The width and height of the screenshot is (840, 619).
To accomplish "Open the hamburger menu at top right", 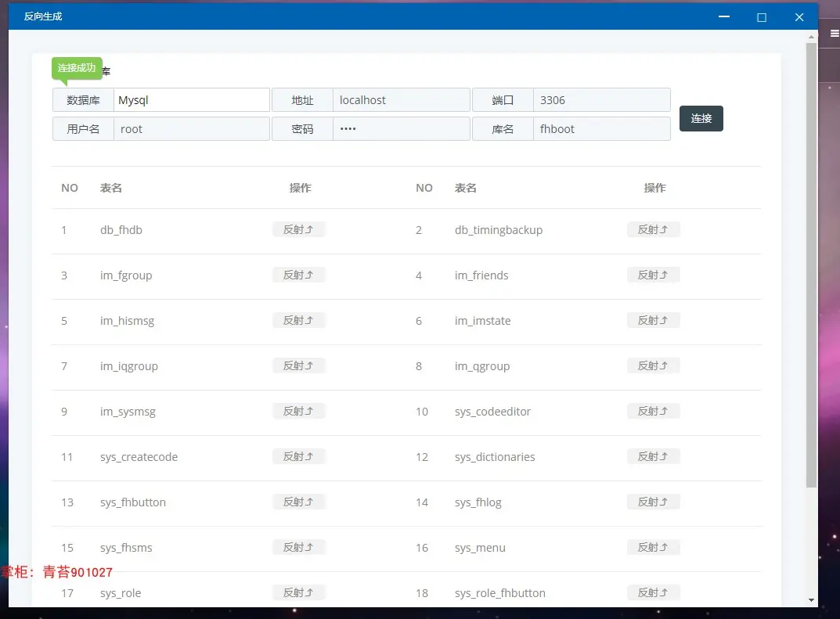I will click(x=834, y=33).
